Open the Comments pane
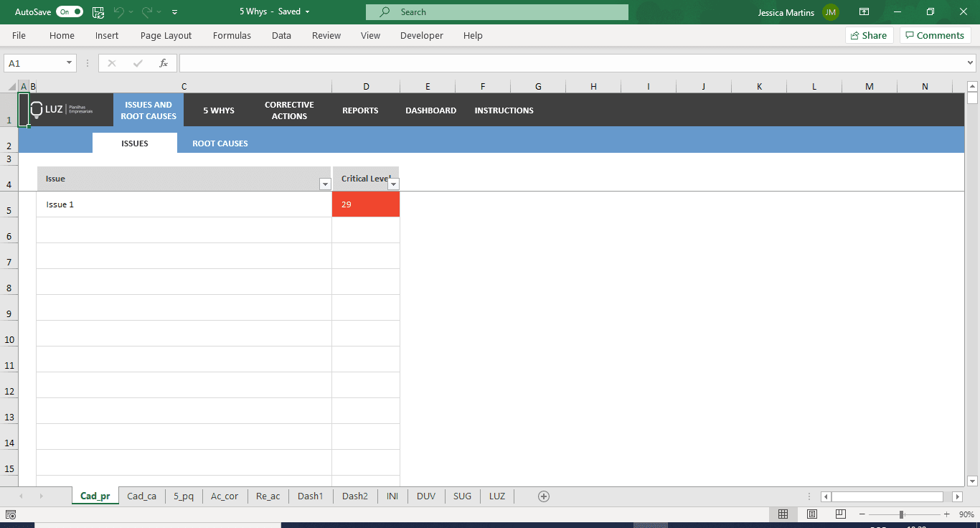The width and height of the screenshot is (980, 528). 935,35
